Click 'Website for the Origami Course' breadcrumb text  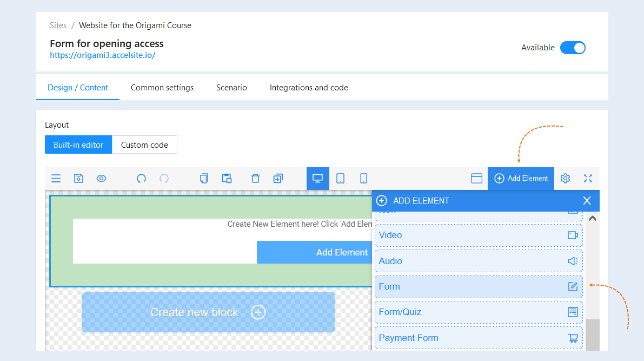tap(135, 25)
